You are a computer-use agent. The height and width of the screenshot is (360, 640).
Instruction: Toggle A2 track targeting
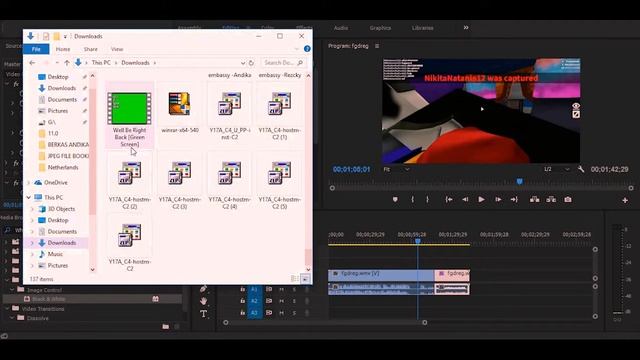click(254, 301)
